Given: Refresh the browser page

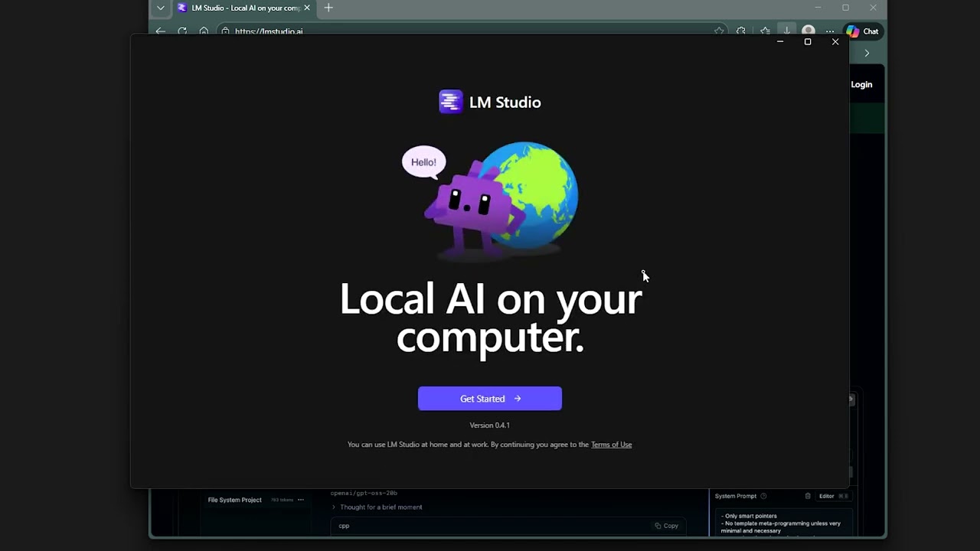Looking at the screenshot, I should click(x=182, y=31).
